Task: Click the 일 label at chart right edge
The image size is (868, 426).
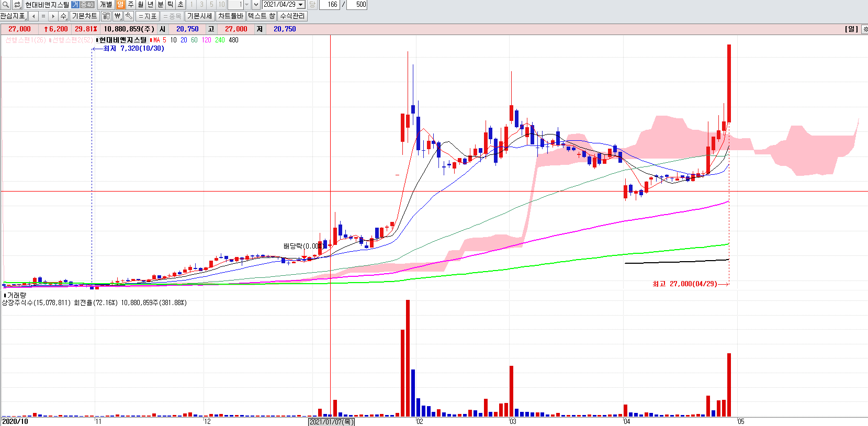Action: point(851,29)
